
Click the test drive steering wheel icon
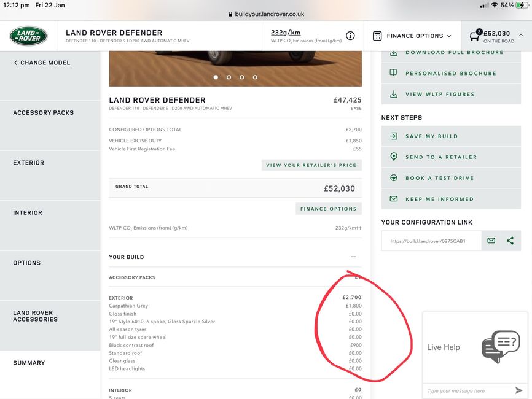click(394, 177)
